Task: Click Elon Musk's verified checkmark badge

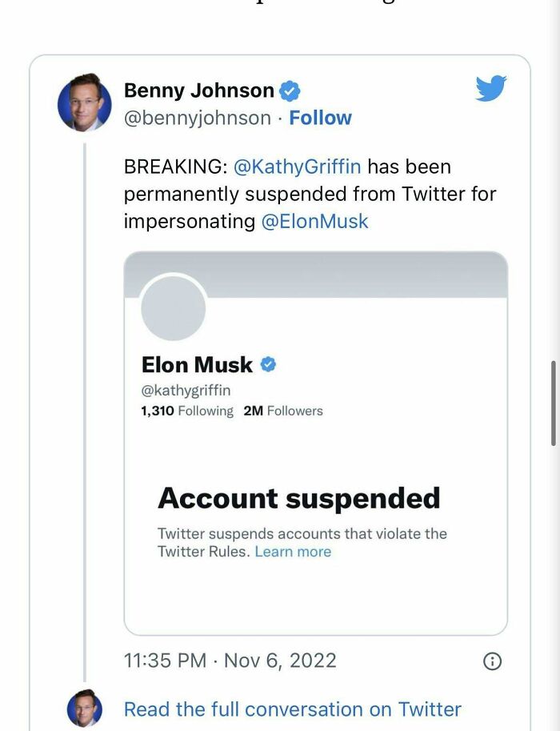Action: (269, 364)
